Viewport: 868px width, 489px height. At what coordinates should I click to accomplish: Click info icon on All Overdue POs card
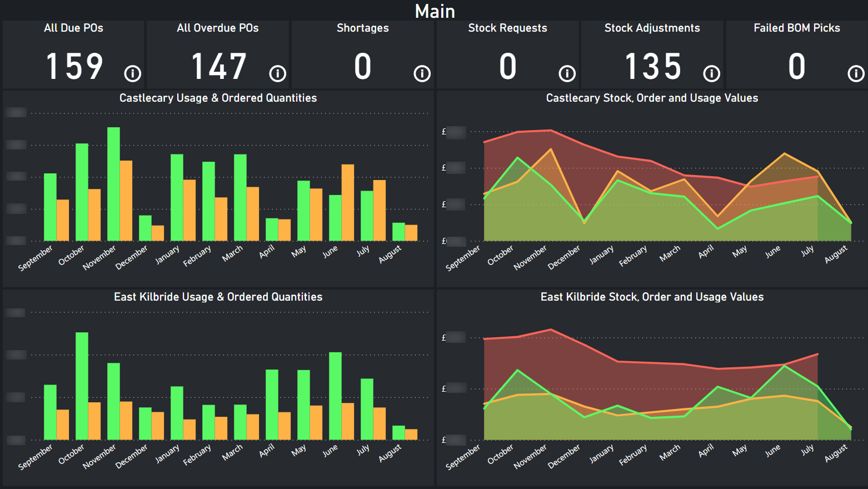pos(277,73)
